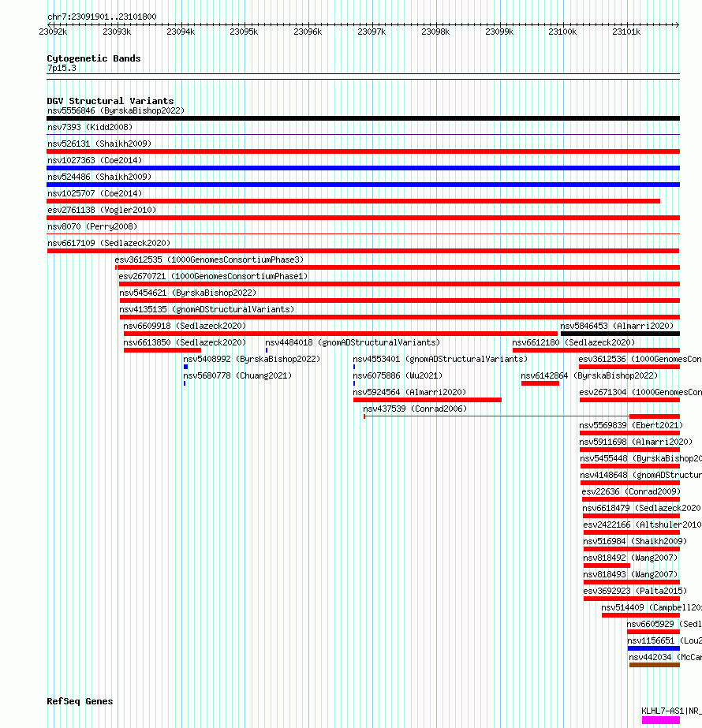Open the nsv8070 (Perry2008) label

tap(92, 226)
